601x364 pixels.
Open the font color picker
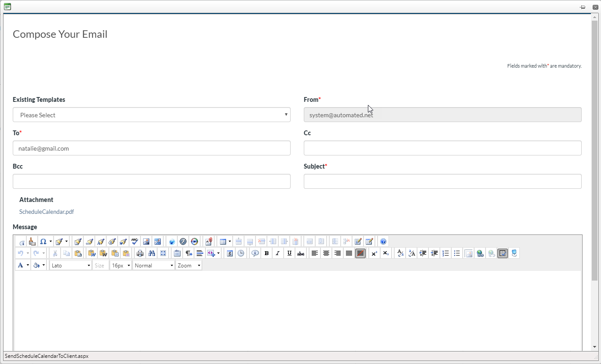point(20,265)
